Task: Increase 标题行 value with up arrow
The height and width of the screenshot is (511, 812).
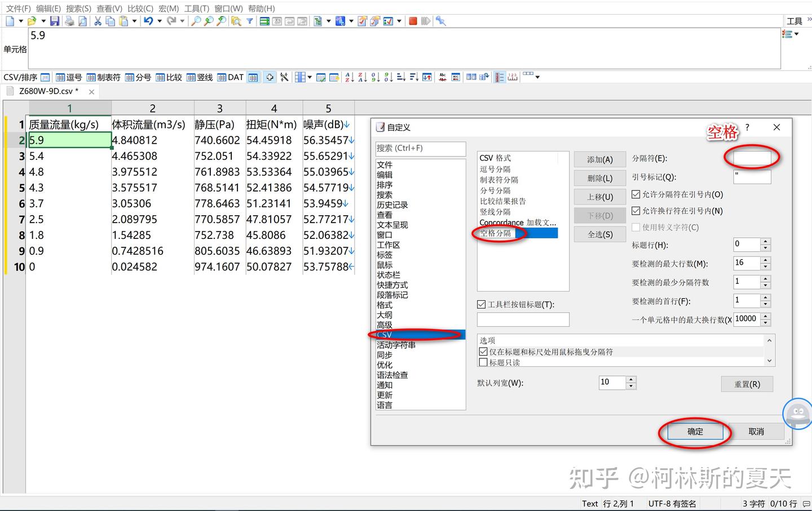Action: pyautogui.click(x=765, y=241)
